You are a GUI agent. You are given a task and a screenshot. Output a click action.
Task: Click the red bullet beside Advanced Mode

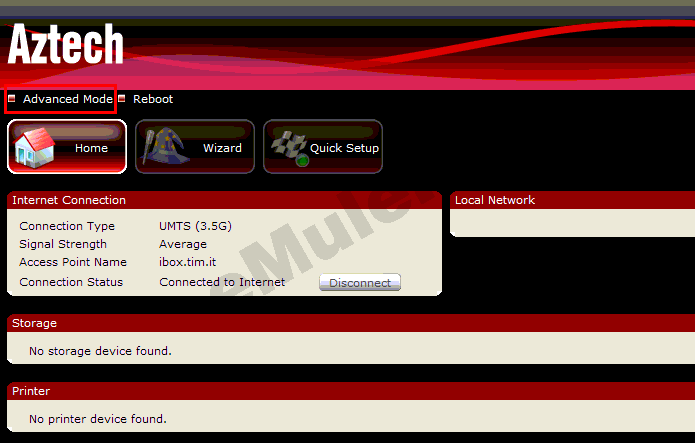click(12, 98)
